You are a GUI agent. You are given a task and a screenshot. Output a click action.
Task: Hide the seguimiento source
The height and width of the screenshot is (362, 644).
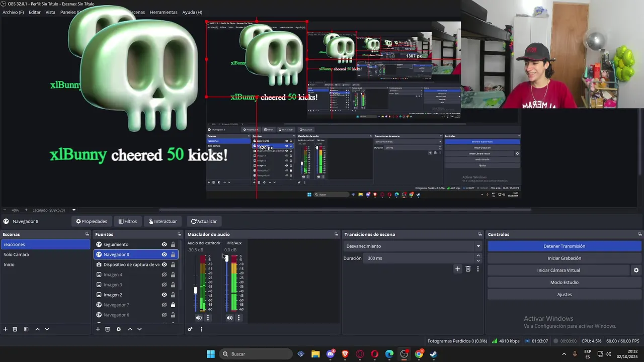click(164, 244)
